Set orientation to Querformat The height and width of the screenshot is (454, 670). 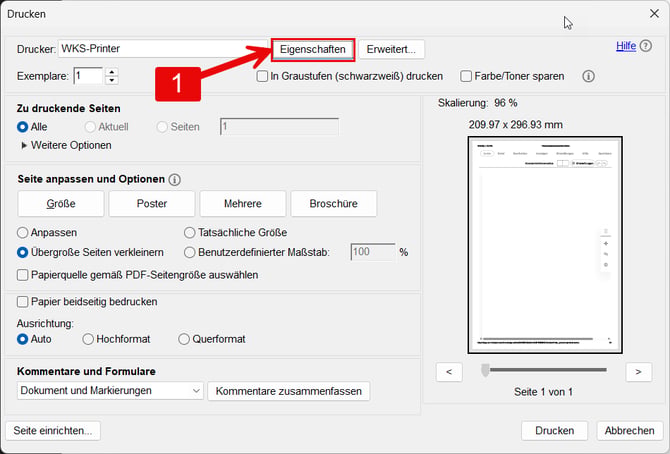(x=184, y=339)
